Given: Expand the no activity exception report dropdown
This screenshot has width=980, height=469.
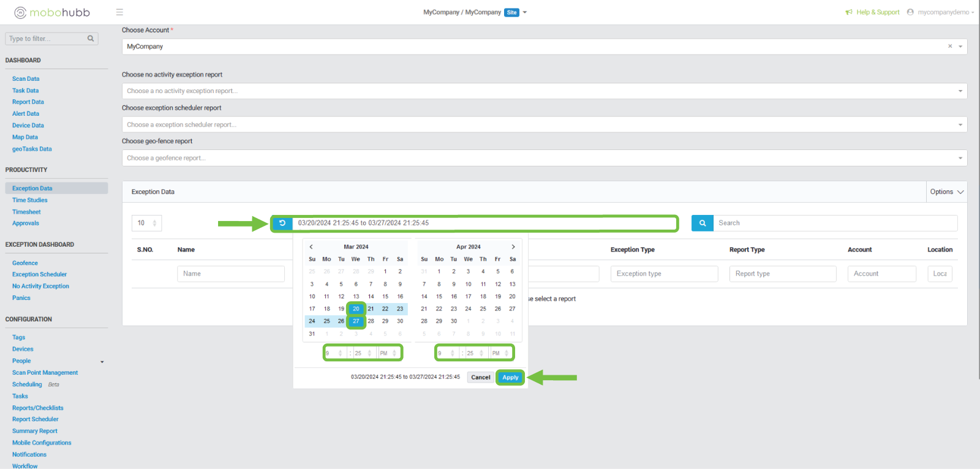Looking at the screenshot, I should tap(960, 91).
